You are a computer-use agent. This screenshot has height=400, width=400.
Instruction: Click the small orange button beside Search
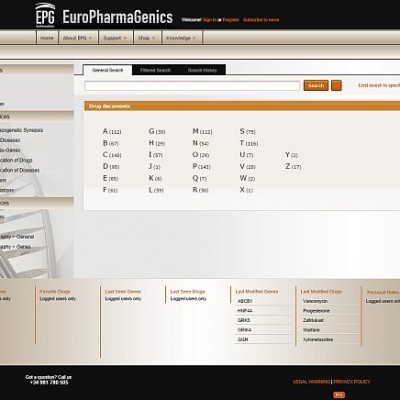click(x=336, y=86)
